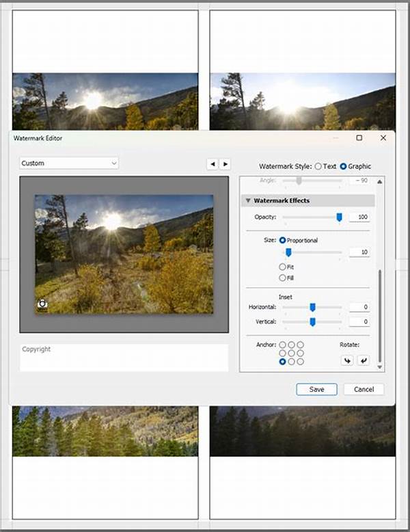Open the Custom preset dropdown
Viewport: 410px width, 532px height.
pyautogui.click(x=68, y=163)
